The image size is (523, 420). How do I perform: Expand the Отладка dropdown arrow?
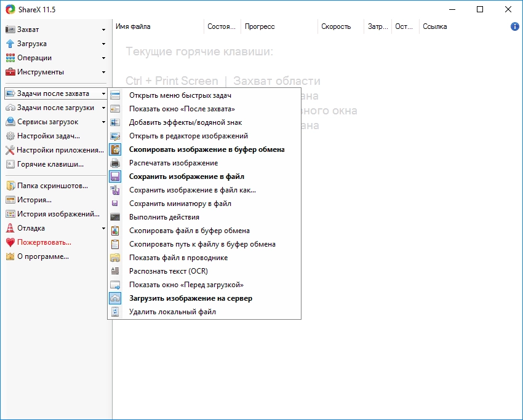[x=104, y=228]
